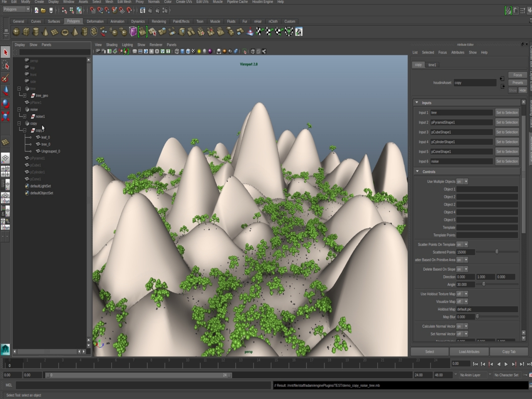The width and height of the screenshot is (532, 399).
Task: Open the Polygons menu set dropdown
Action: (16, 10)
